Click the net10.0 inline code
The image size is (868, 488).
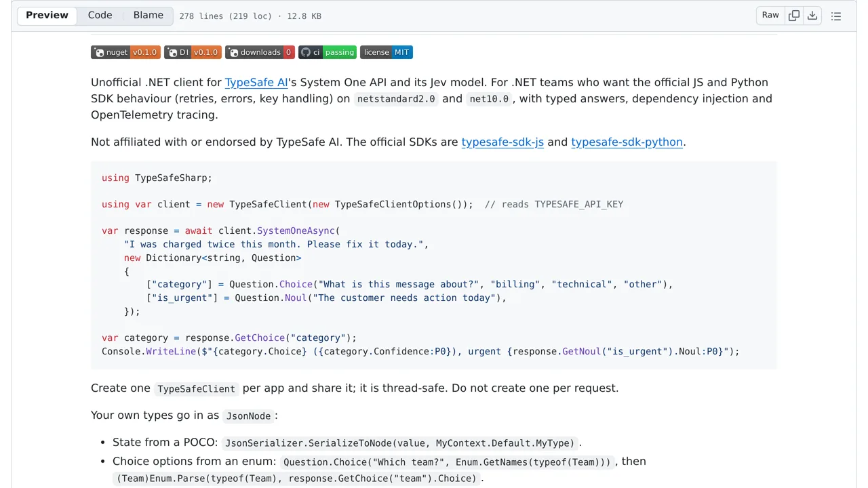pos(489,99)
